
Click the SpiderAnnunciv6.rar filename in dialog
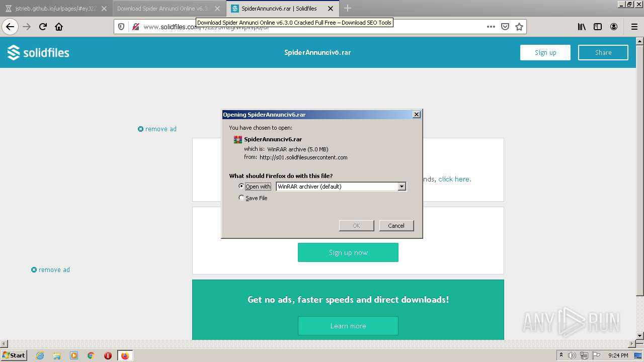point(273,139)
